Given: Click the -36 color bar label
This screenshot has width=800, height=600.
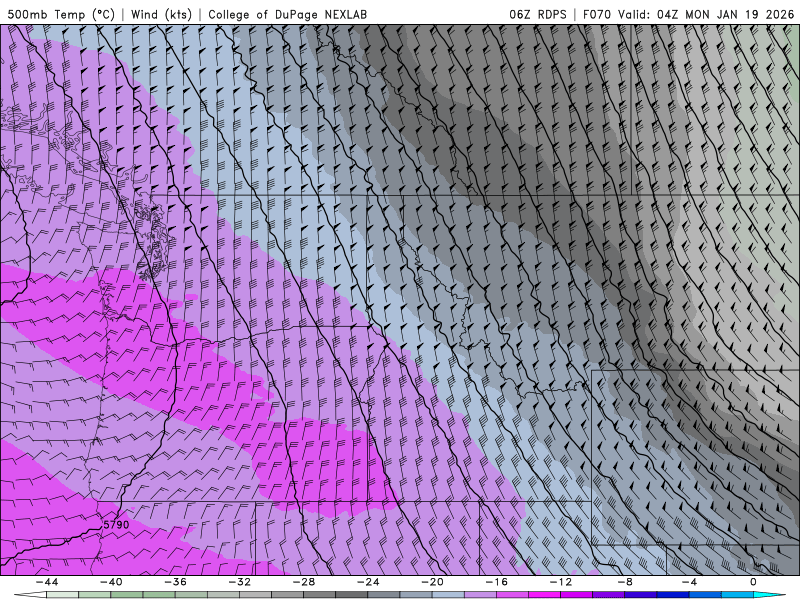Looking at the screenshot, I should click(x=176, y=582).
